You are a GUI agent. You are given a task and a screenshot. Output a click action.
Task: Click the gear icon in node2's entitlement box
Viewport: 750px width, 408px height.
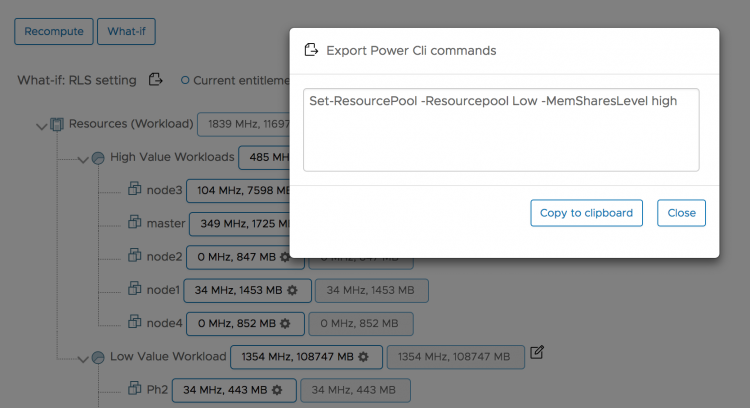285,257
